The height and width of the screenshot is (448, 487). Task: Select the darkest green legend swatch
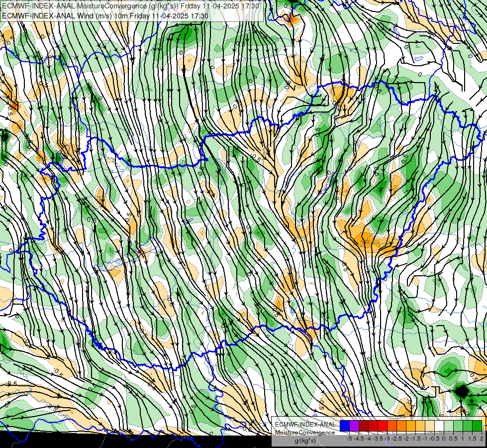click(x=477, y=426)
